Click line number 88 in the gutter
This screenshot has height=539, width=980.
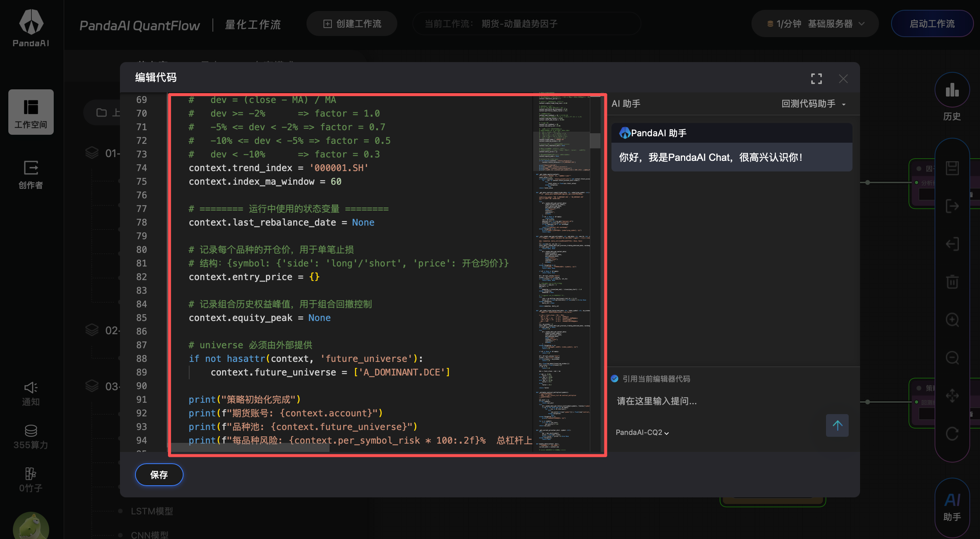(x=142, y=358)
